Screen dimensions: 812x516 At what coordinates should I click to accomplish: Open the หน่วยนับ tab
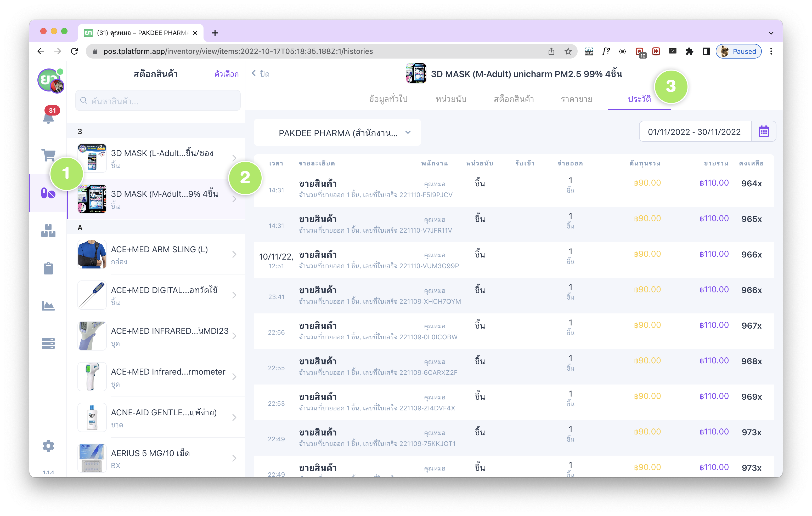(451, 99)
